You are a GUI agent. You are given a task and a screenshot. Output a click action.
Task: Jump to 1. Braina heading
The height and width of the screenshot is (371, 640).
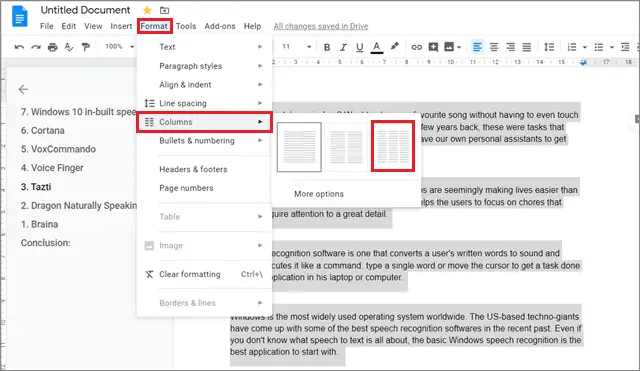tap(40, 224)
